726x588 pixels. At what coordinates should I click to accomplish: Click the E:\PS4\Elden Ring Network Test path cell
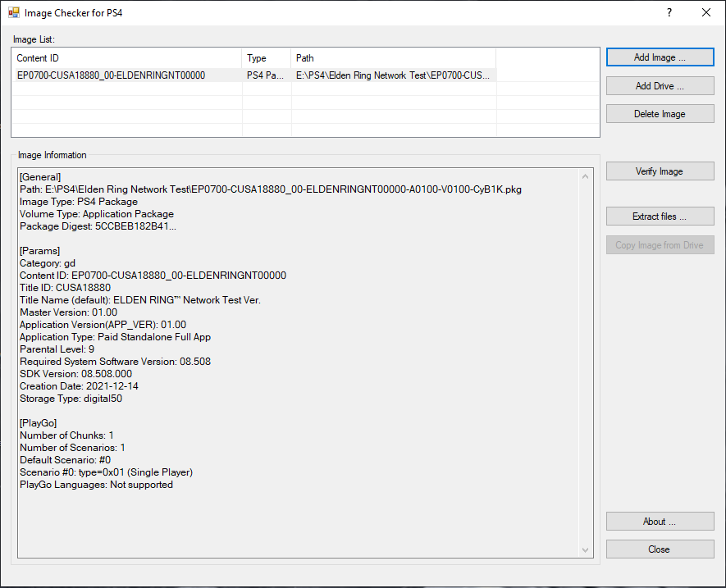pyautogui.click(x=393, y=75)
